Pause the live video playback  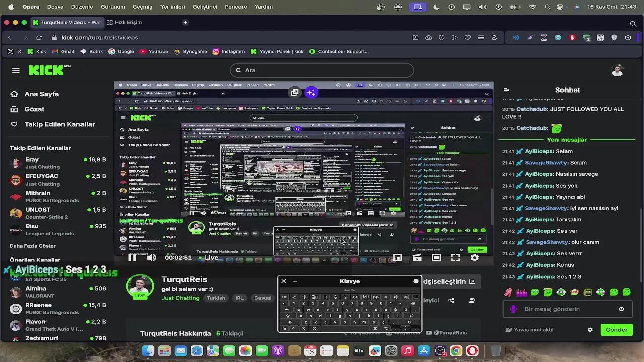132,258
